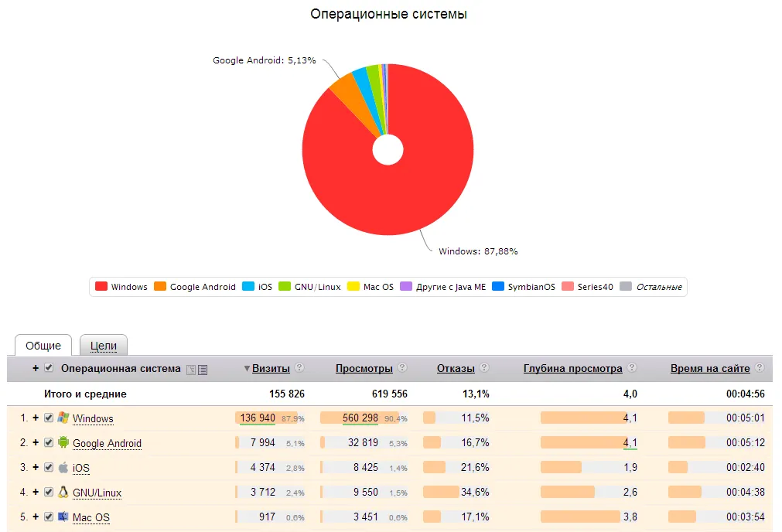Open help icon next to Отказы

pyautogui.click(x=484, y=368)
